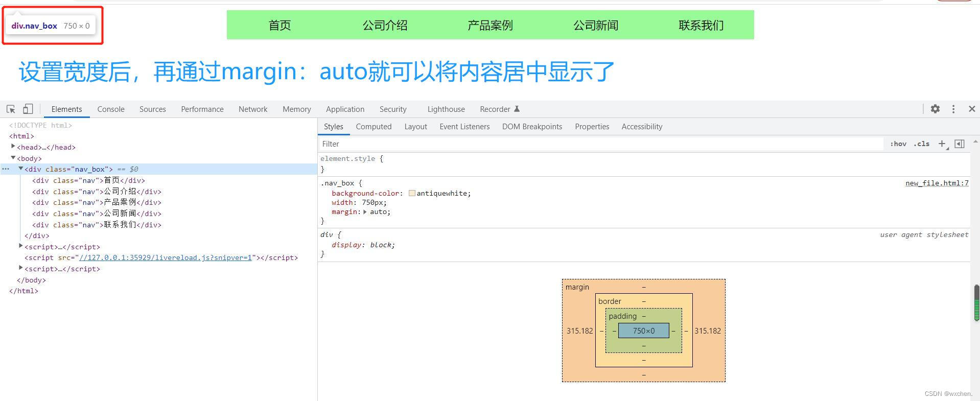This screenshot has width=980, height=401.
Task: Open the Memory tab
Action: 297,109
